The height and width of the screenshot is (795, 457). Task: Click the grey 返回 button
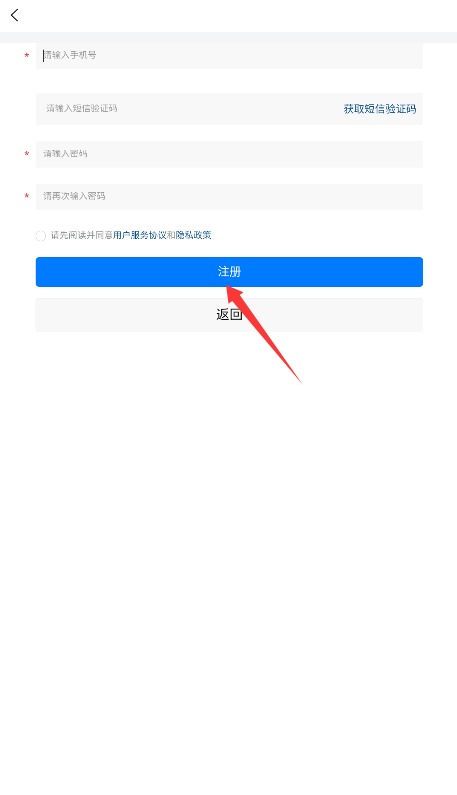pos(229,315)
